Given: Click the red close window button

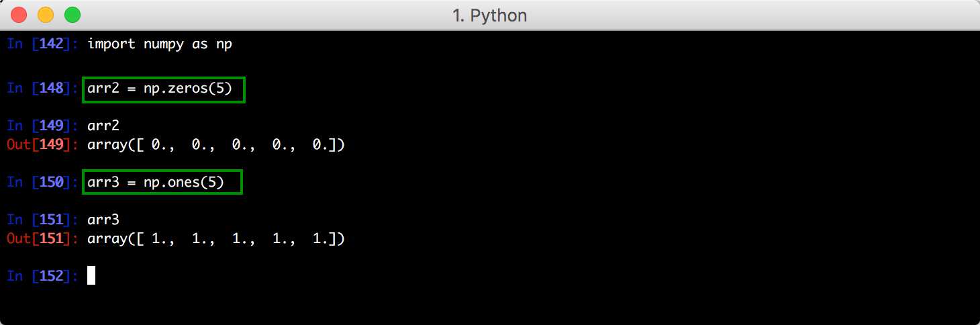Looking at the screenshot, I should pos(19,15).
